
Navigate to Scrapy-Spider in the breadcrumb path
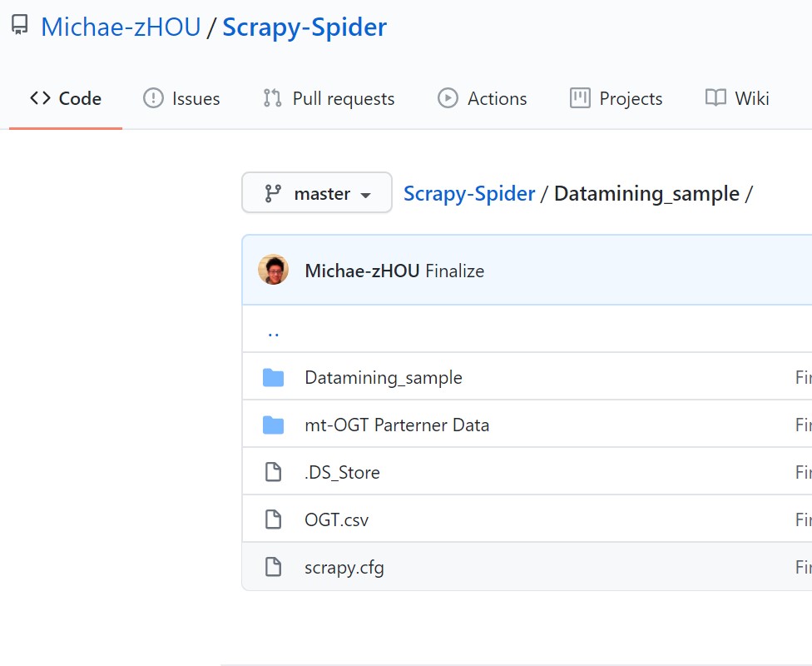coord(469,193)
